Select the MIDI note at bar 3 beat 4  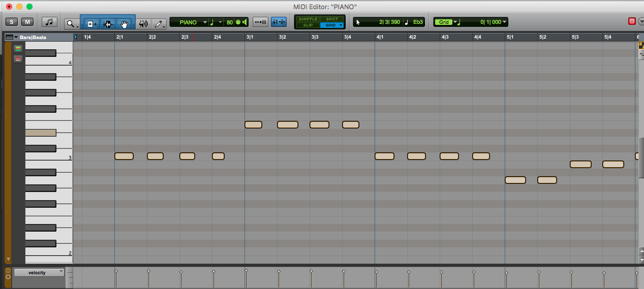[x=351, y=124]
